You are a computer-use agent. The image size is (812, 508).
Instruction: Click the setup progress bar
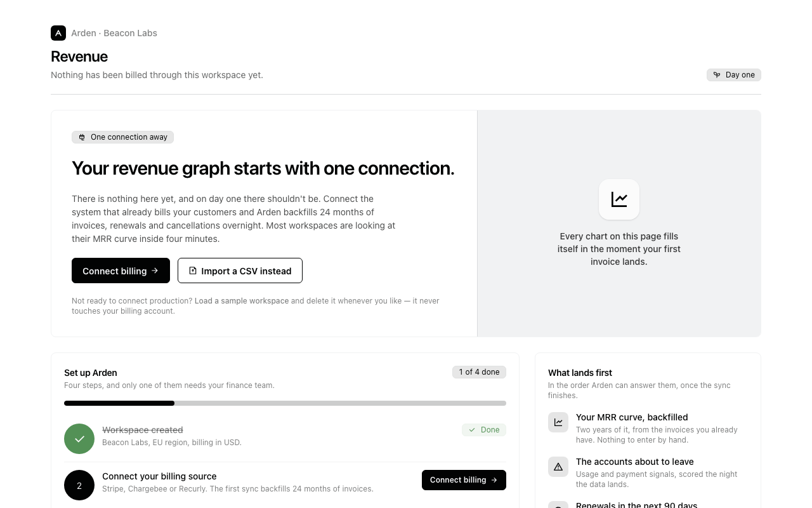(285, 403)
